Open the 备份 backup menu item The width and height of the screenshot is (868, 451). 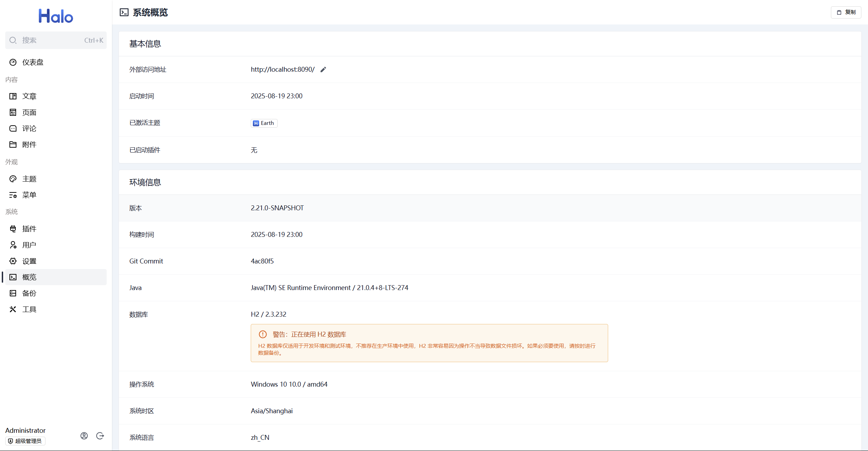point(29,293)
